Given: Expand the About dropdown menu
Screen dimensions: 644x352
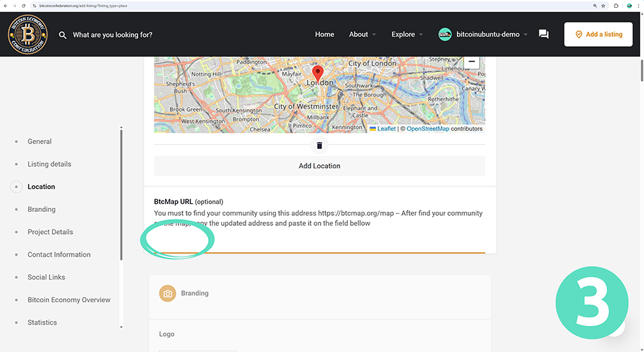Looking at the screenshot, I should coord(362,34).
